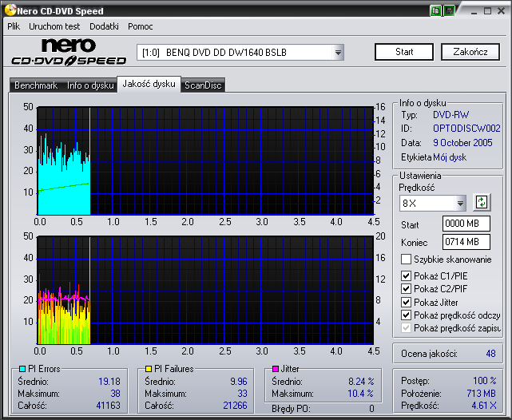Disable the Pokaż Jitter checkbox
Image resolution: width=512 pixels, height=420 pixels.
pos(406,302)
